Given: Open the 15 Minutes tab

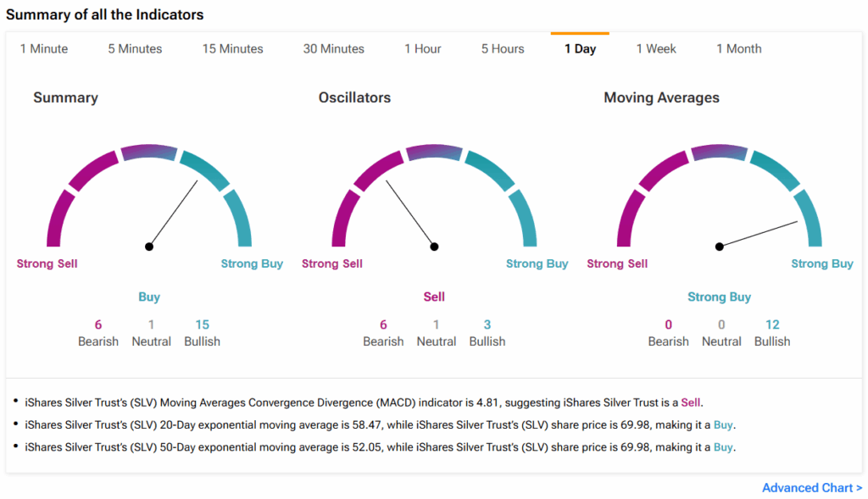Looking at the screenshot, I should (x=232, y=49).
